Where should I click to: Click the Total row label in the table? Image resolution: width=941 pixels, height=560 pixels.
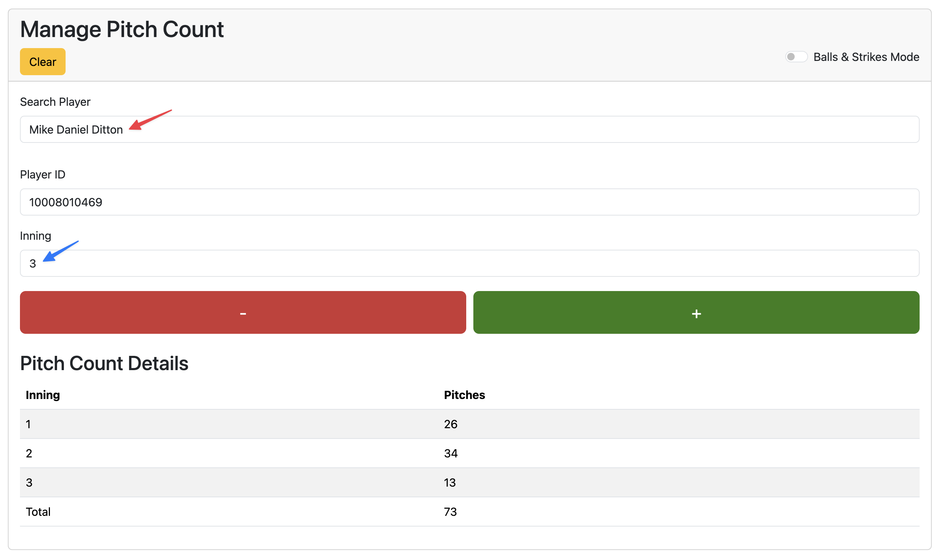(x=38, y=512)
